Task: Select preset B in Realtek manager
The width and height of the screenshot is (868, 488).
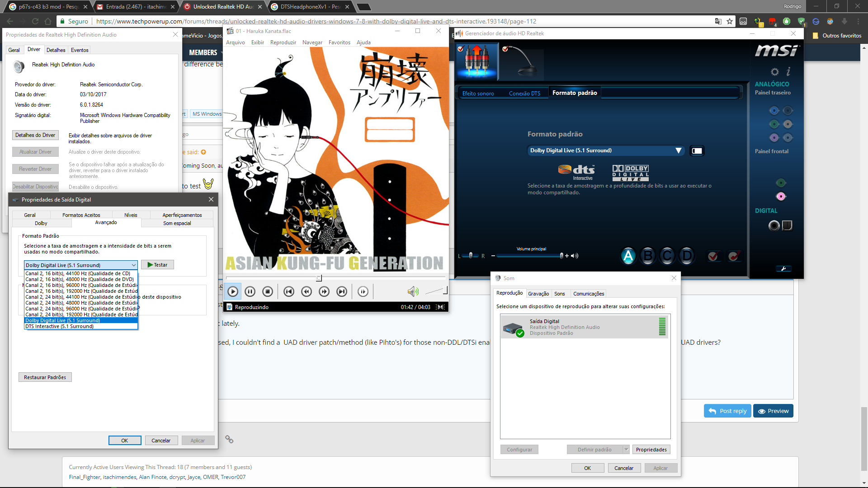Action: pyautogui.click(x=648, y=256)
